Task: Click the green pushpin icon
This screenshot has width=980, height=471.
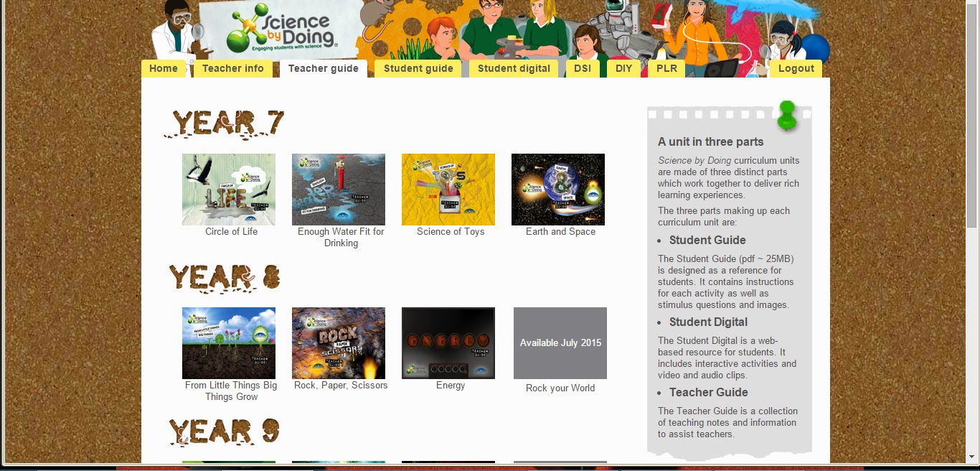Action: pos(787,115)
